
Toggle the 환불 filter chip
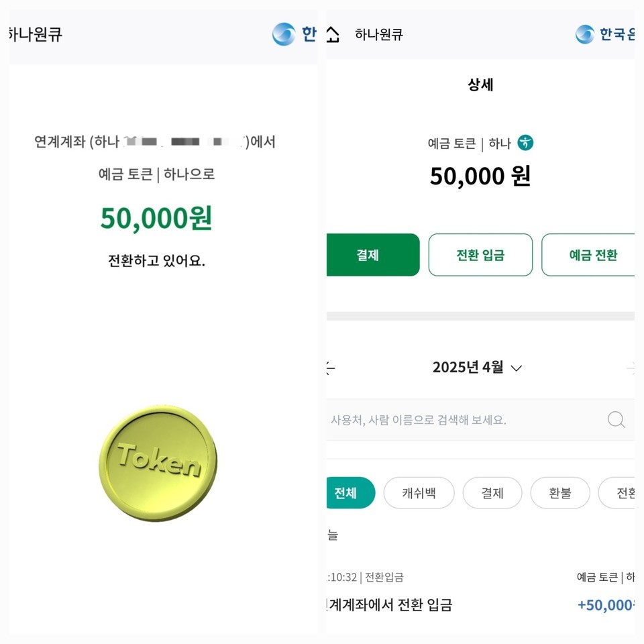tap(559, 493)
